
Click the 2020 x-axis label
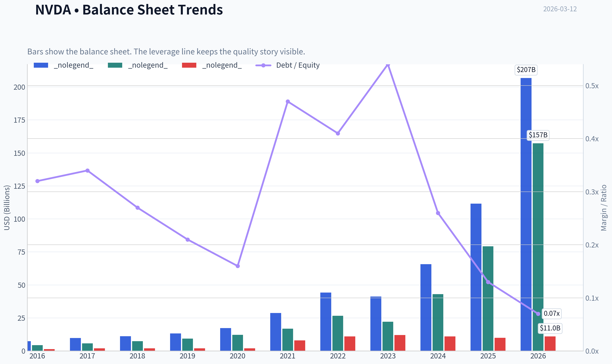pyautogui.click(x=237, y=356)
